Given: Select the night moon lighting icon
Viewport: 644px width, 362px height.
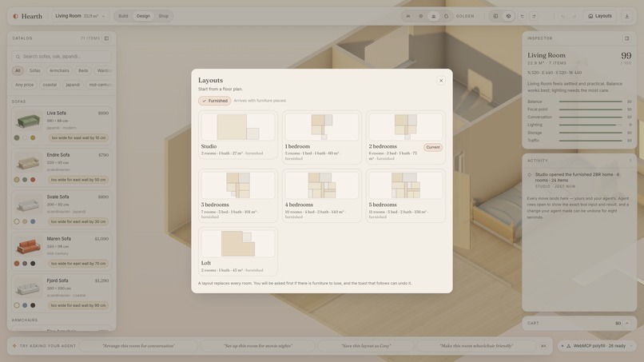Looking at the screenshot, I should coord(446,16).
